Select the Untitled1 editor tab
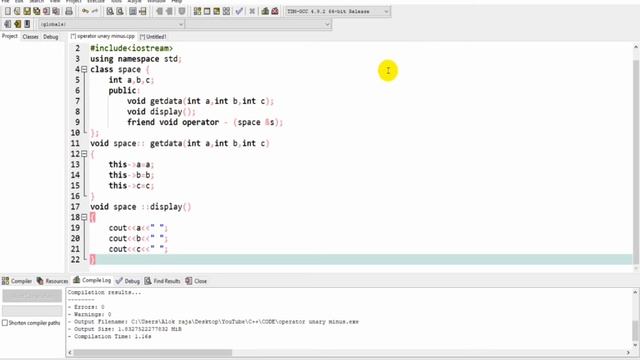Viewport: 640px width, 360px height. point(153,37)
